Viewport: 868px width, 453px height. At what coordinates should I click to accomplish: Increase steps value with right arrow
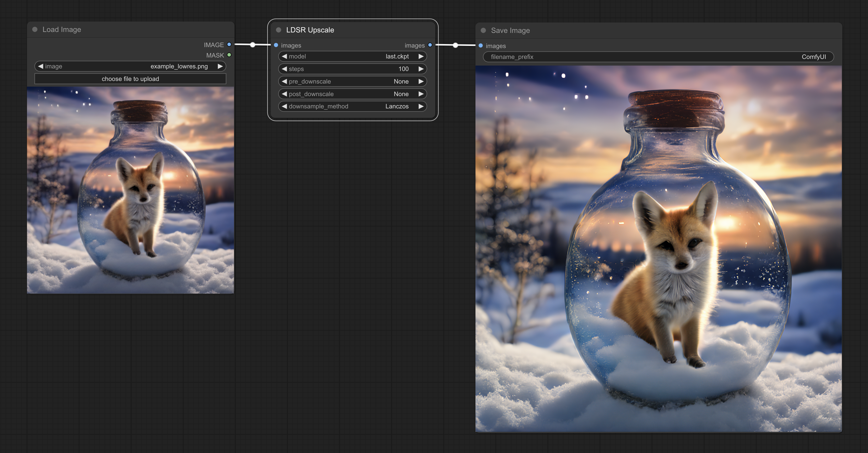click(421, 69)
